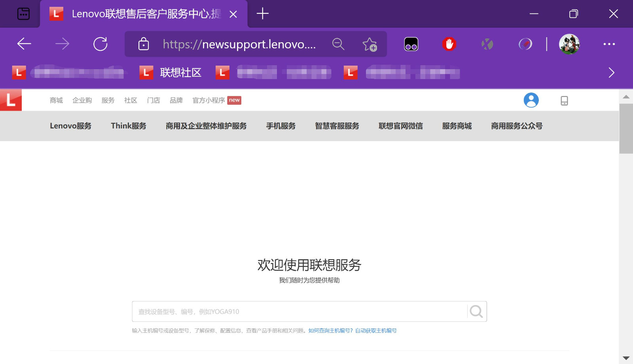Select 智慧客服服务 menu

337,126
